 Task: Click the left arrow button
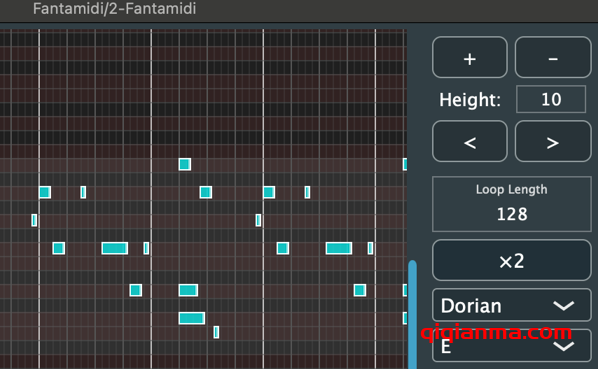[469, 141]
